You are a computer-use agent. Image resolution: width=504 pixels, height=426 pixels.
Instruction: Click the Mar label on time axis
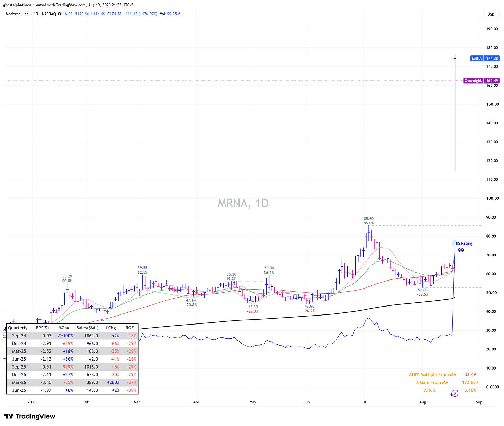[x=137, y=402]
